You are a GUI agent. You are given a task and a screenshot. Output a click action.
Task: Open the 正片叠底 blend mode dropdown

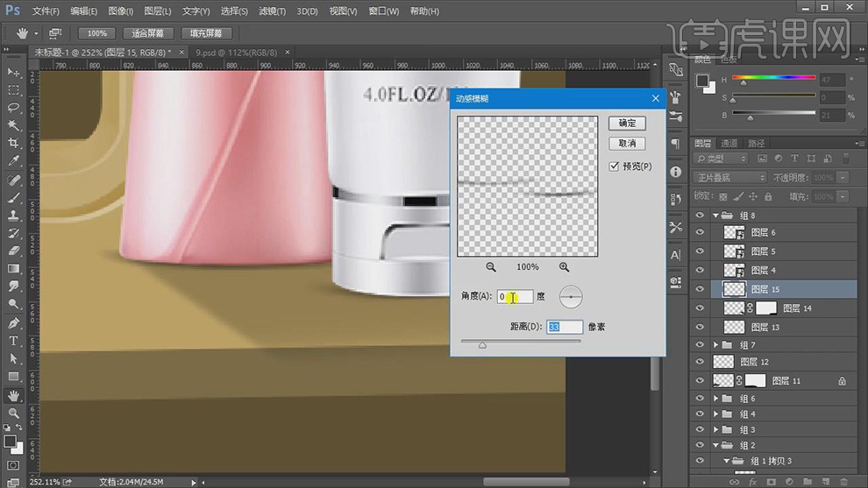click(x=729, y=177)
